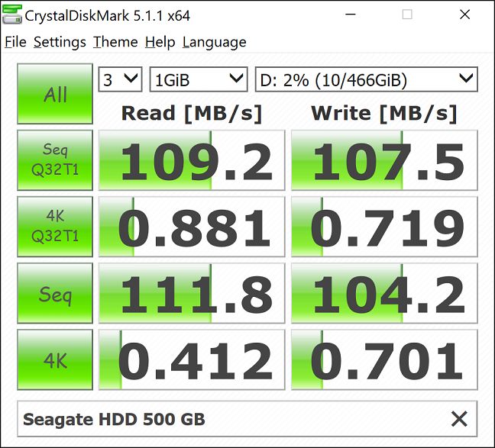
Task: Click the 4K write result 0.701
Action: pos(384,360)
